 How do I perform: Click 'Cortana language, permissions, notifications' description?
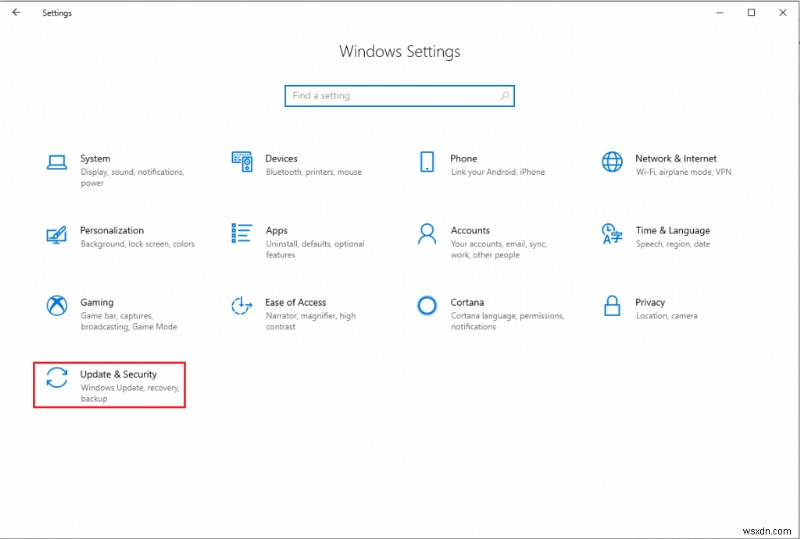click(507, 322)
